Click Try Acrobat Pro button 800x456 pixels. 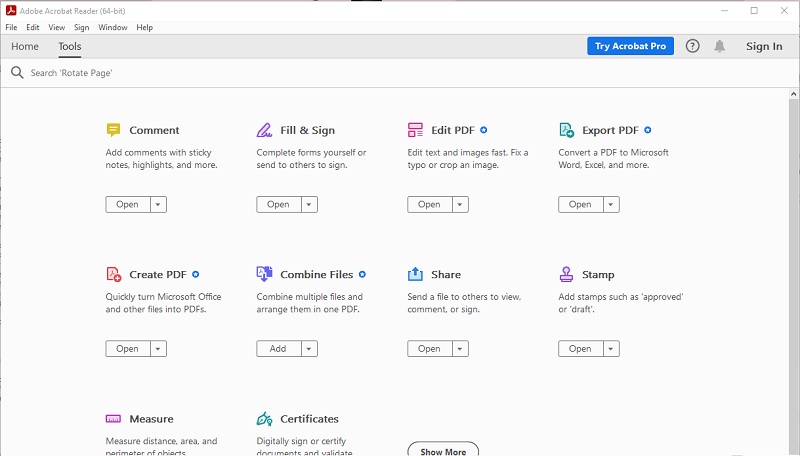(630, 46)
